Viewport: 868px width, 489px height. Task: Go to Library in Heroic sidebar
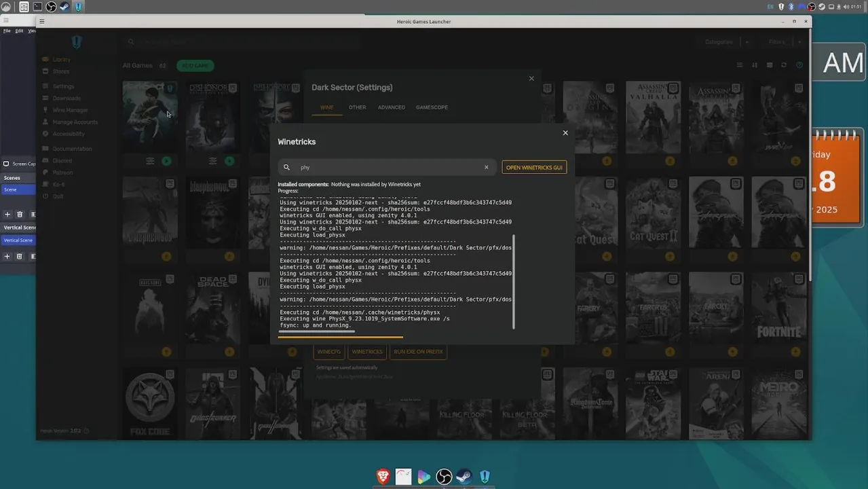coord(61,59)
